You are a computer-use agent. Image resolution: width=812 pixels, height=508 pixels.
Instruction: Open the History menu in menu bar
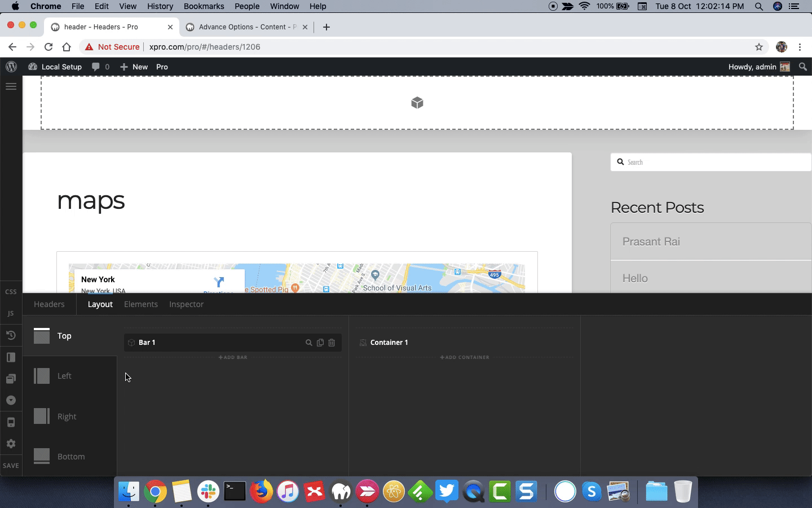pos(160,6)
